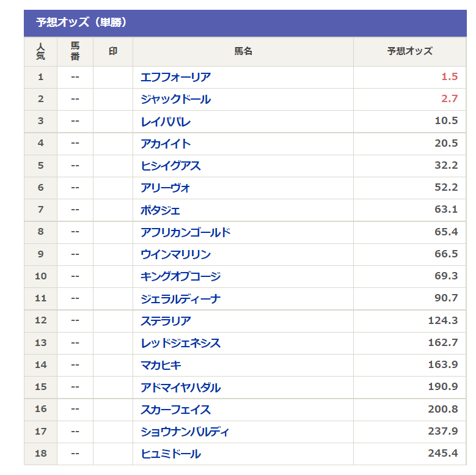The width and height of the screenshot is (476, 475).
Task: Click horse name ステラリア
Action: (166, 321)
